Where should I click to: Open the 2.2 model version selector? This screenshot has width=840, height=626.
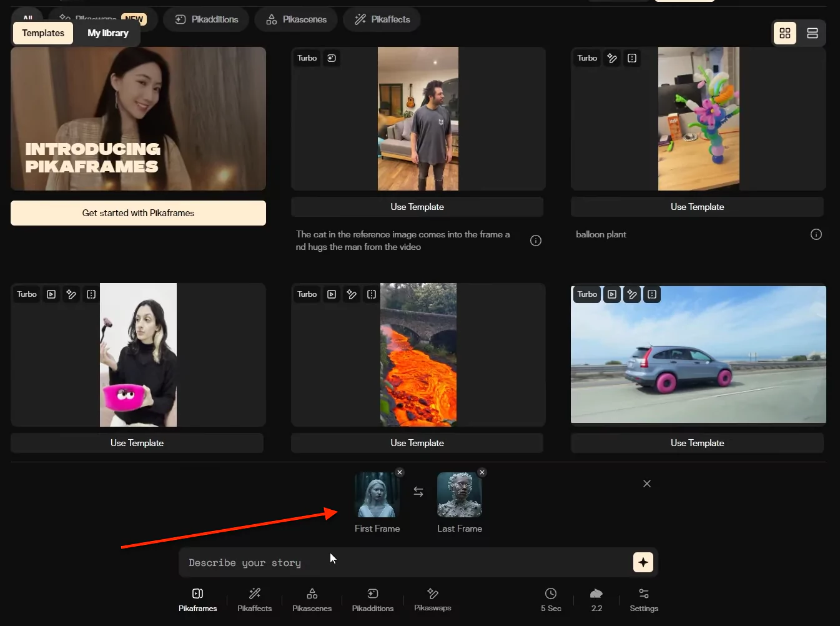[596, 600]
